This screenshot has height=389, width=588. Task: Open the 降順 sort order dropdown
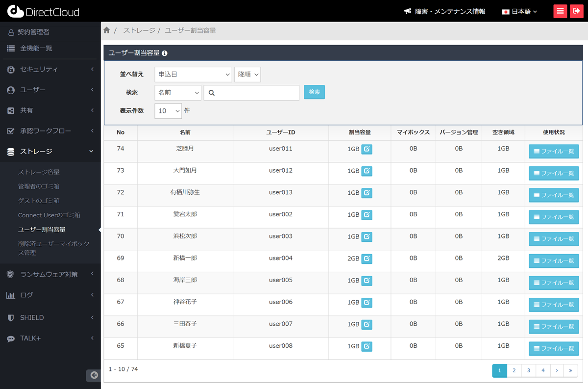[x=247, y=75]
